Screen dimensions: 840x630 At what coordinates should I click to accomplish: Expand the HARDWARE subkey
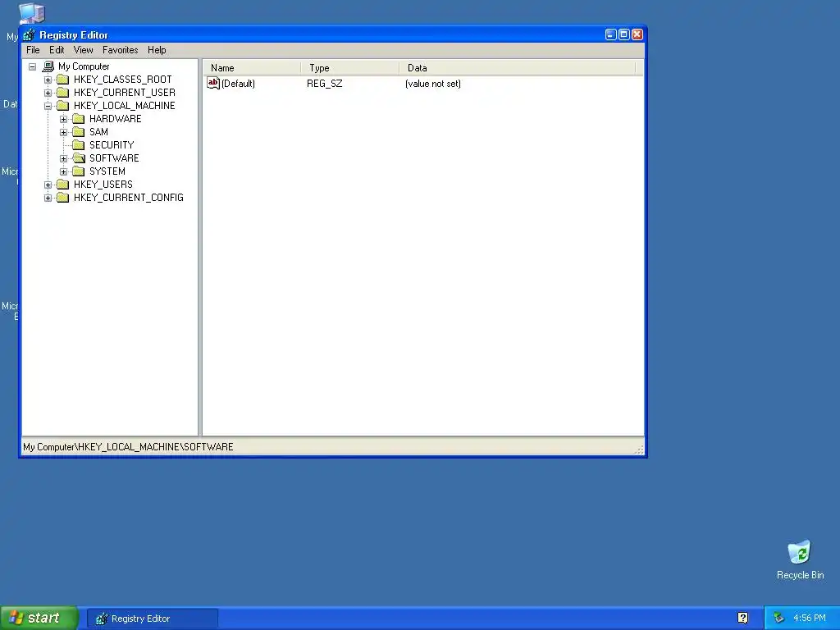[x=64, y=120]
